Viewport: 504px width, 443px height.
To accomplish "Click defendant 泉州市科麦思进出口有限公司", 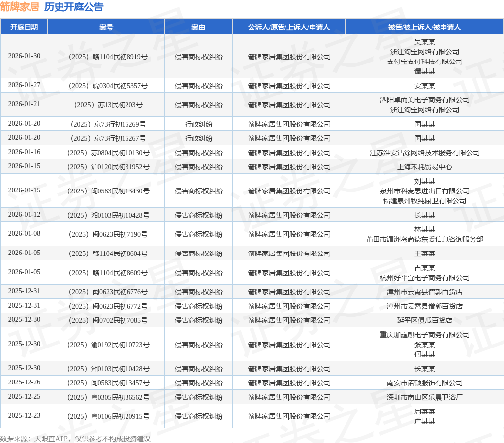I will click(425, 191).
